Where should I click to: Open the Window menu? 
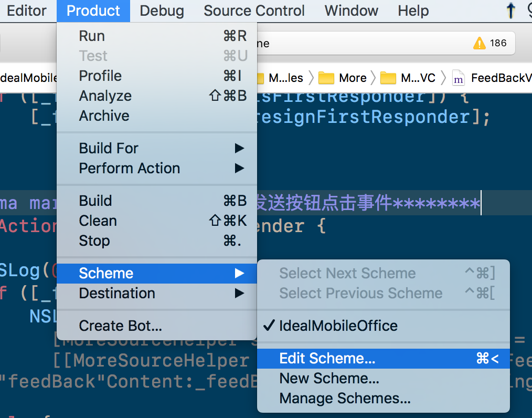pyautogui.click(x=350, y=10)
